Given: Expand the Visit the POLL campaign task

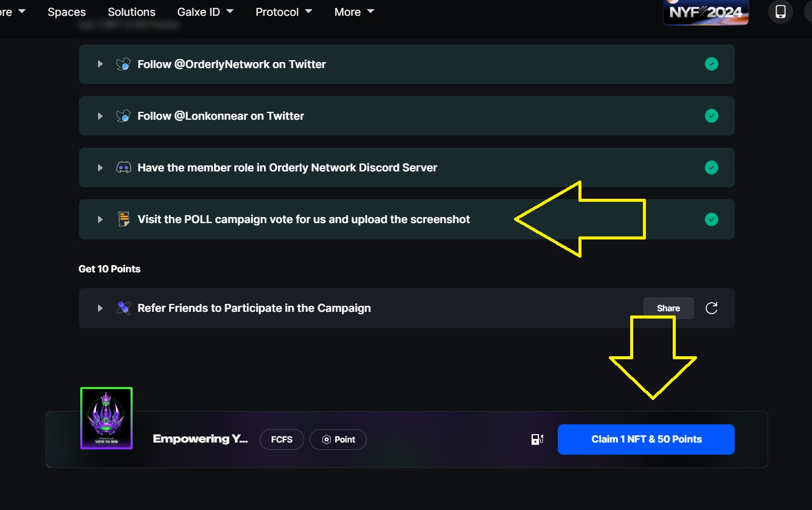Looking at the screenshot, I should pos(100,219).
